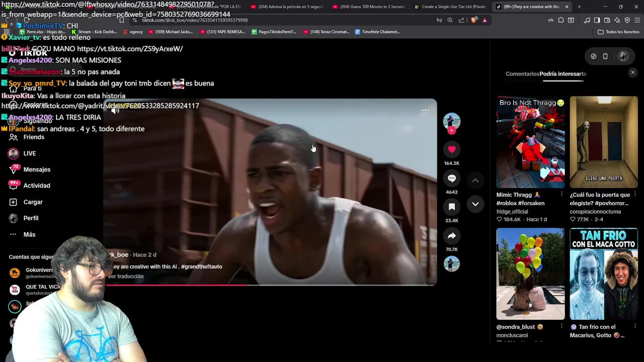Seek on the red video progress bar
644x362 pixels.
pyautogui.click(x=270, y=285)
